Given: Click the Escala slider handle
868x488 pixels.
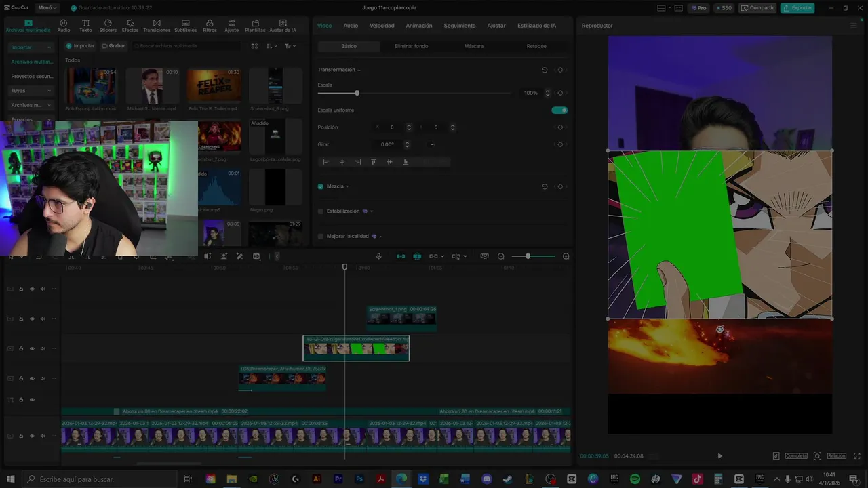Looking at the screenshot, I should coord(357,93).
